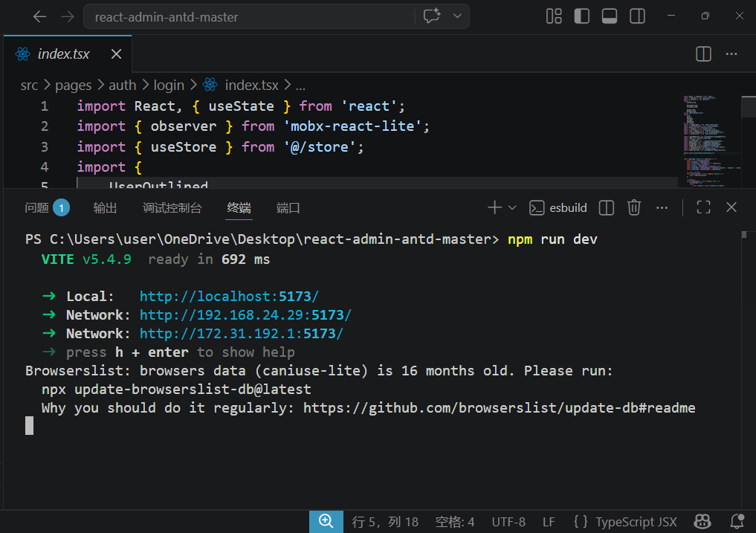Switch to the 调试控制台 tab
The width and height of the screenshot is (756, 533).
(172, 208)
